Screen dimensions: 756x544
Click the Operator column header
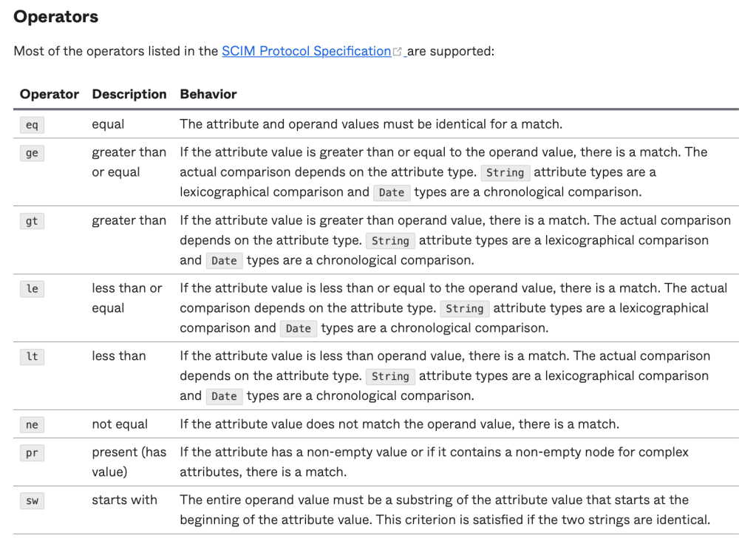pos(50,95)
